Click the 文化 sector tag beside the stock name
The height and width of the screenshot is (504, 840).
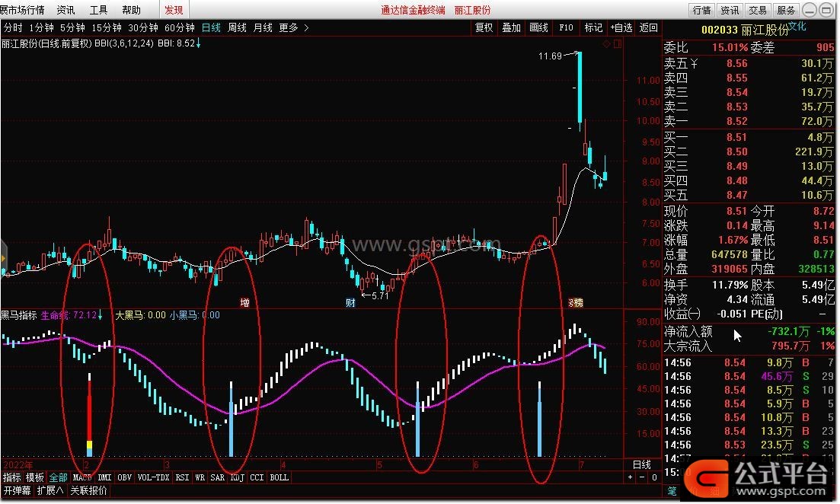[x=797, y=26]
